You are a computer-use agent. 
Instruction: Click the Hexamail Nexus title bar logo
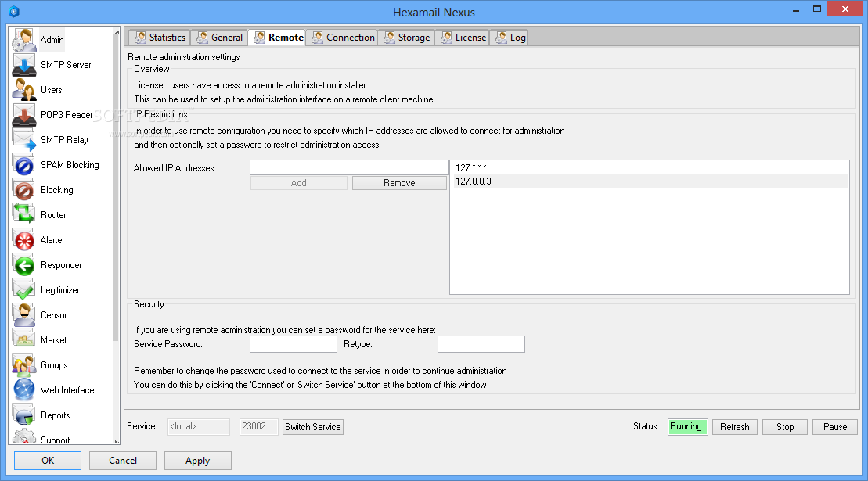coord(14,12)
